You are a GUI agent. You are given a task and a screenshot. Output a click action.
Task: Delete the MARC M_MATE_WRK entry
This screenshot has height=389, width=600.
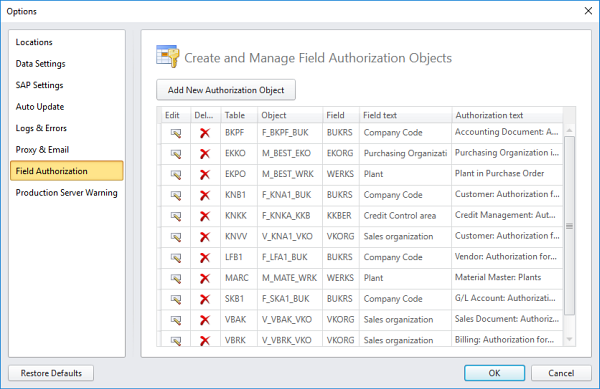click(205, 278)
